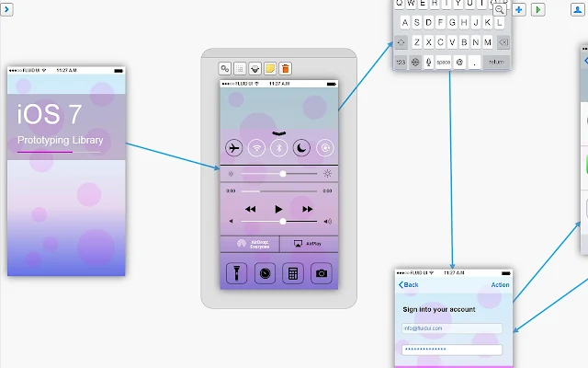The width and height of the screenshot is (588, 368).
Task: Click the 'Sign into your account' text
Action: (439, 310)
